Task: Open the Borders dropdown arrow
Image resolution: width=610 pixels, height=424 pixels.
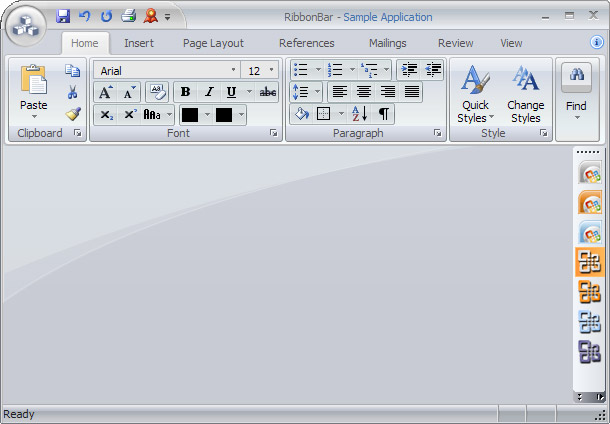Action: pos(342,114)
